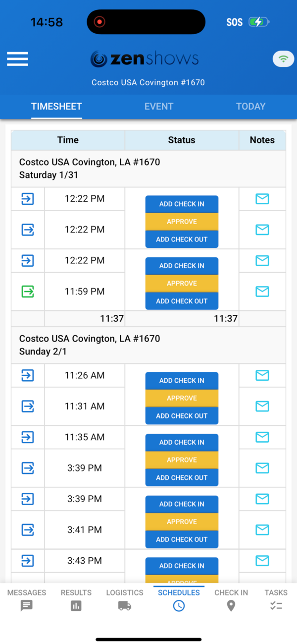Screen dimensions: 297x644
Task: Tap the wifi connectivity icon
Action: [283, 59]
